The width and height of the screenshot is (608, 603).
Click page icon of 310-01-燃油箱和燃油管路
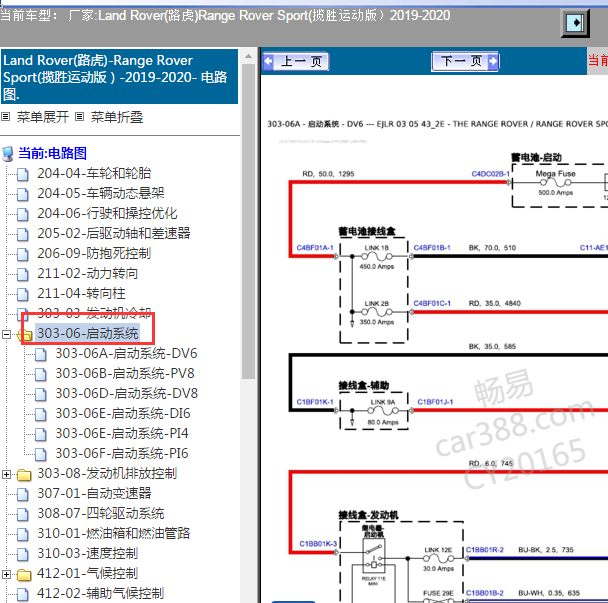click(22, 534)
